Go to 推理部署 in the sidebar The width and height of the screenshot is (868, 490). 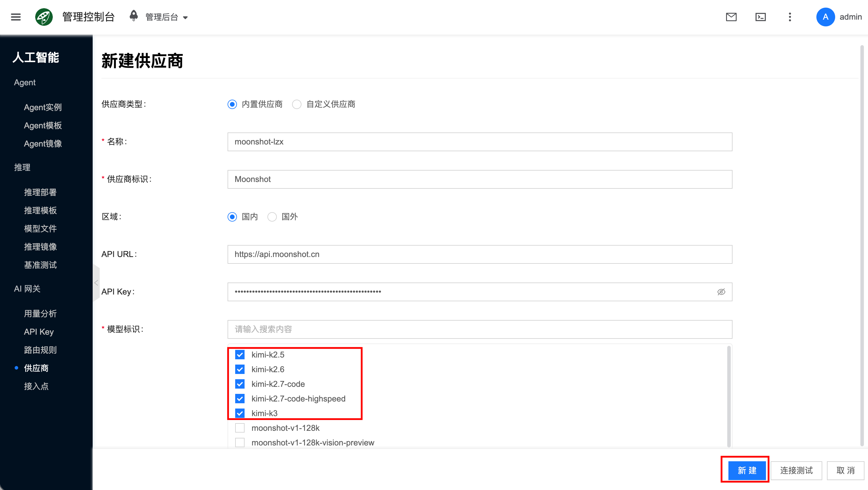click(x=40, y=192)
